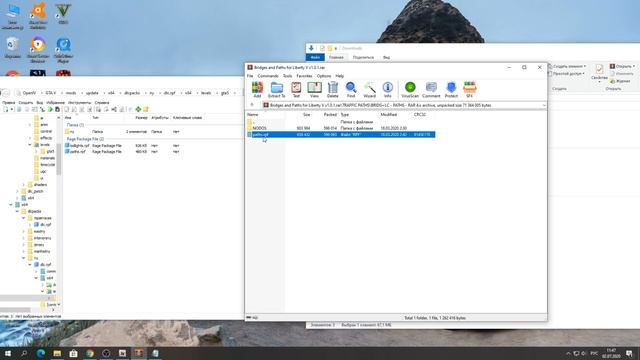Expand the manhatmy folder in OpenIV tree
This screenshot has height=360, width=640.
24,251
